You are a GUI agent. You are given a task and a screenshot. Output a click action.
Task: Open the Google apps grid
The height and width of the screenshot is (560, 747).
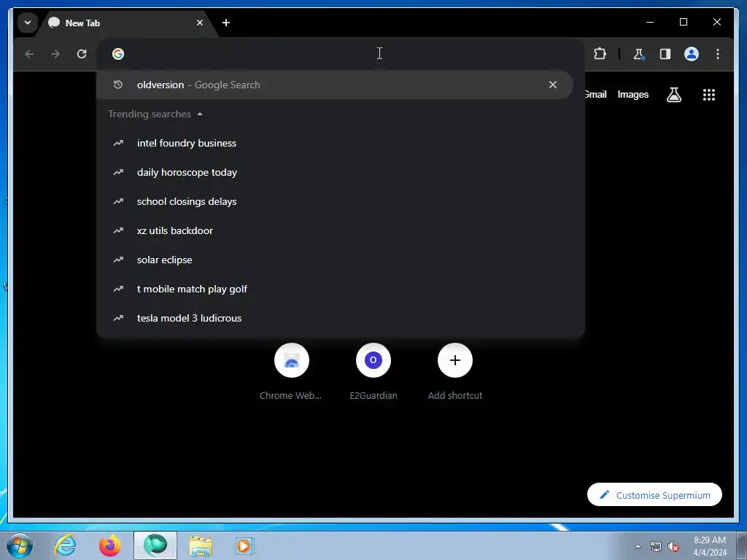709,95
